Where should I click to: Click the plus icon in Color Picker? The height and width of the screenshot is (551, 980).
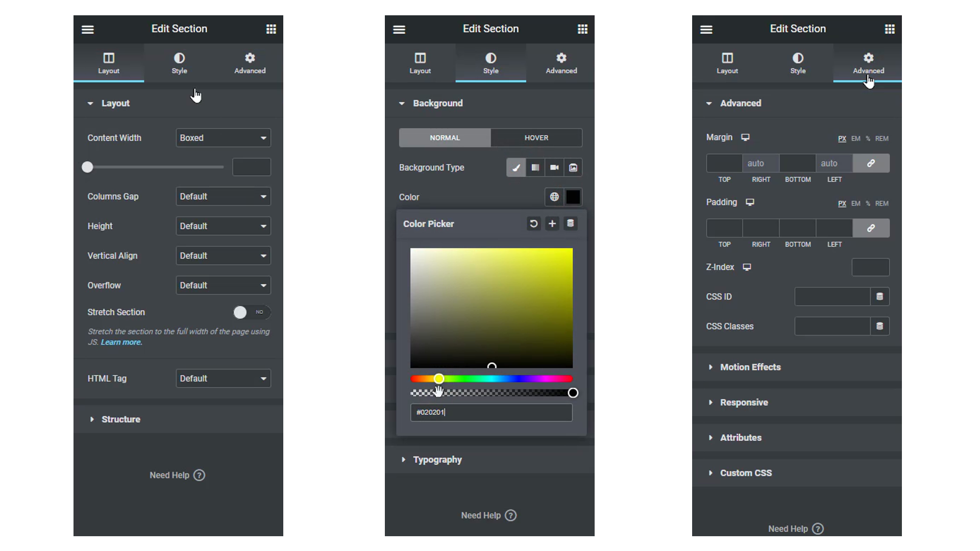click(x=552, y=223)
